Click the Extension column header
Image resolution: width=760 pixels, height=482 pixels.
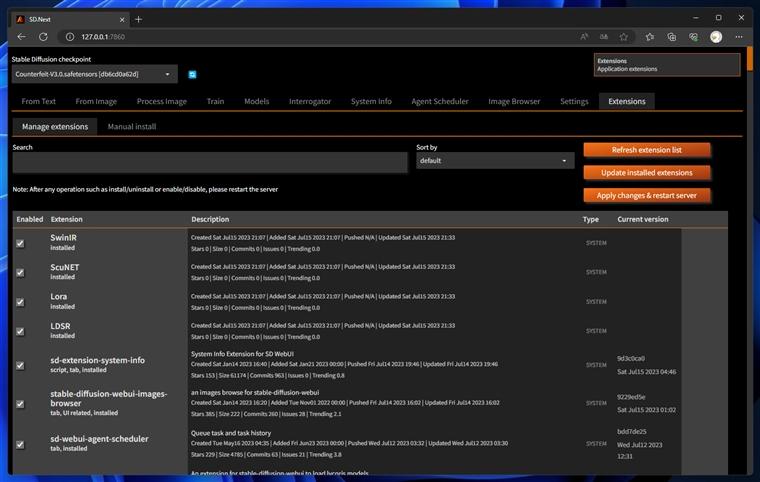click(x=66, y=219)
